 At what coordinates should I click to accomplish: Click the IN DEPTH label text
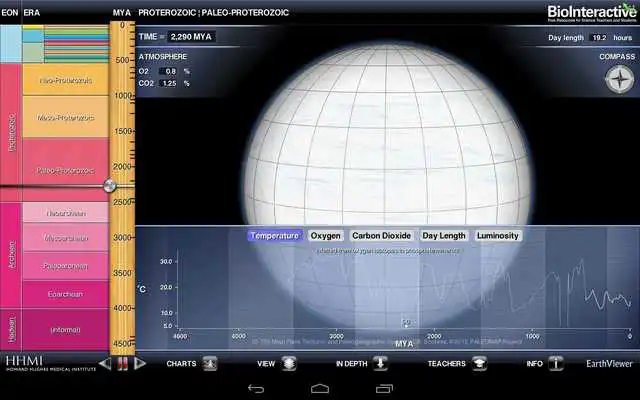tap(351, 364)
